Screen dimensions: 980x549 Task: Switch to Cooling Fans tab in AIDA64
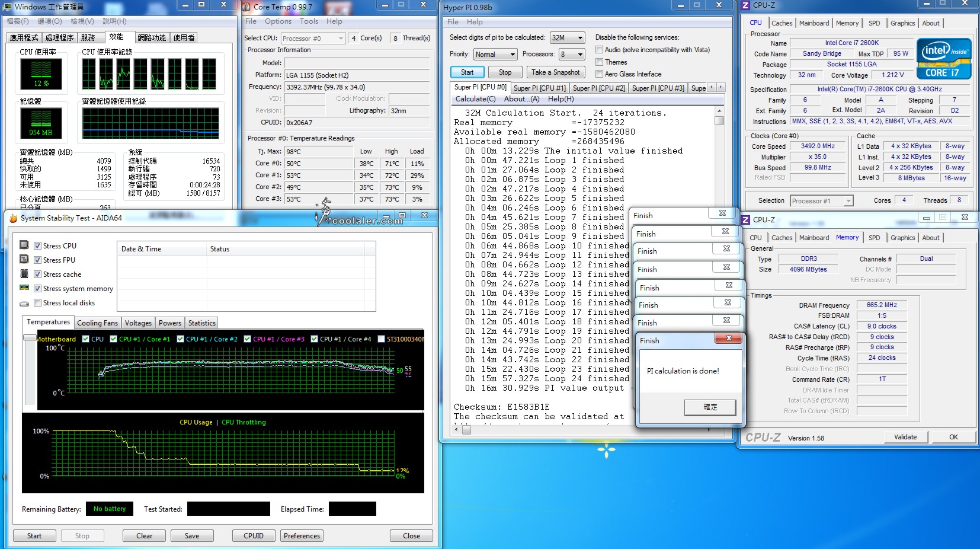click(x=97, y=323)
